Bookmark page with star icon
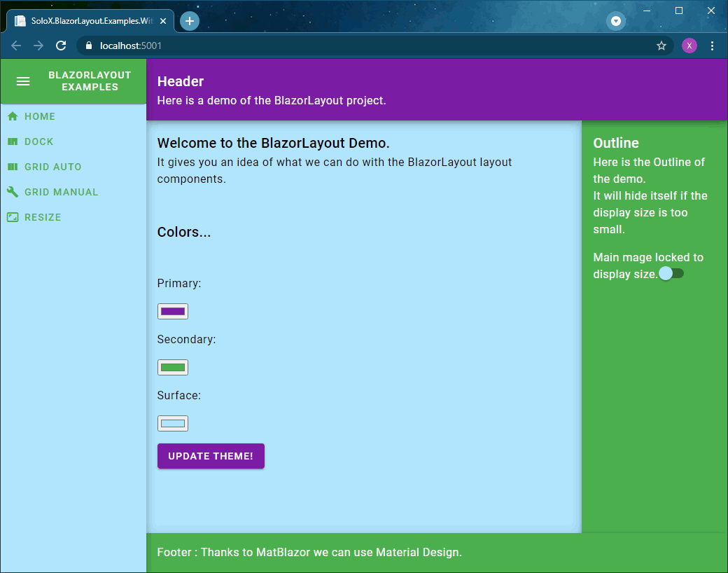The image size is (728, 573). click(x=661, y=46)
